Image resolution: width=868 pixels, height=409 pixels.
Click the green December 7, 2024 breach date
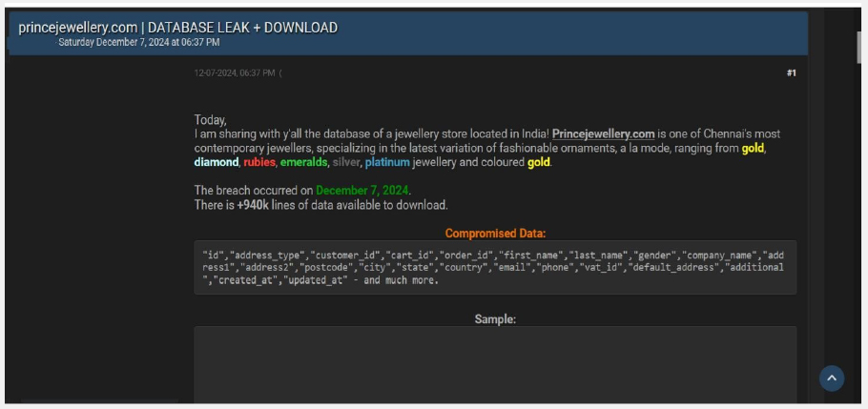pos(362,191)
